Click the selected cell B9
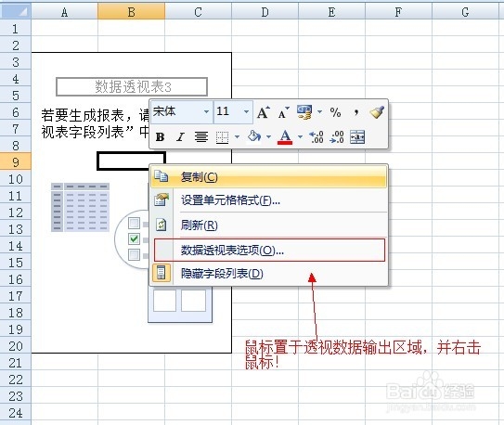Screen dimensions: 504x425 [131, 161]
